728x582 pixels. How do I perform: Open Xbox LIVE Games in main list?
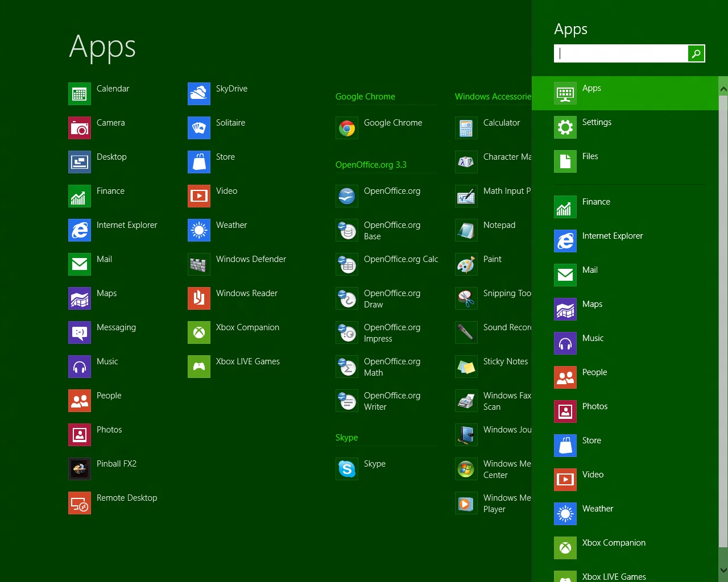(199, 367)
